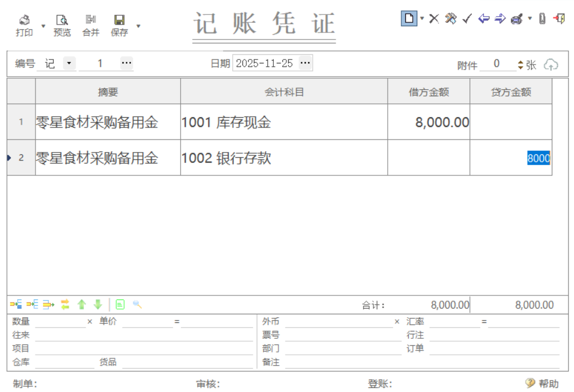574x392 pixels.
Task: Open the date picker ellipsis button
Action: 306,63
